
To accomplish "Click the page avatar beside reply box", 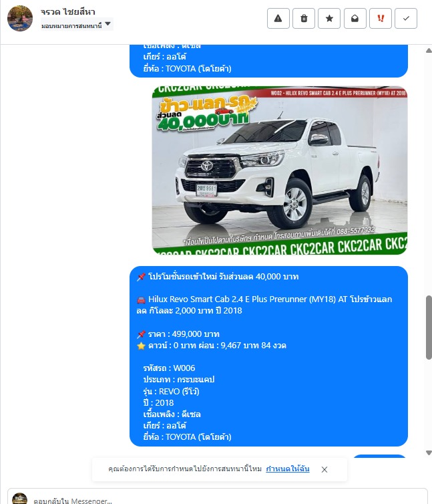I will coord(19,499).
